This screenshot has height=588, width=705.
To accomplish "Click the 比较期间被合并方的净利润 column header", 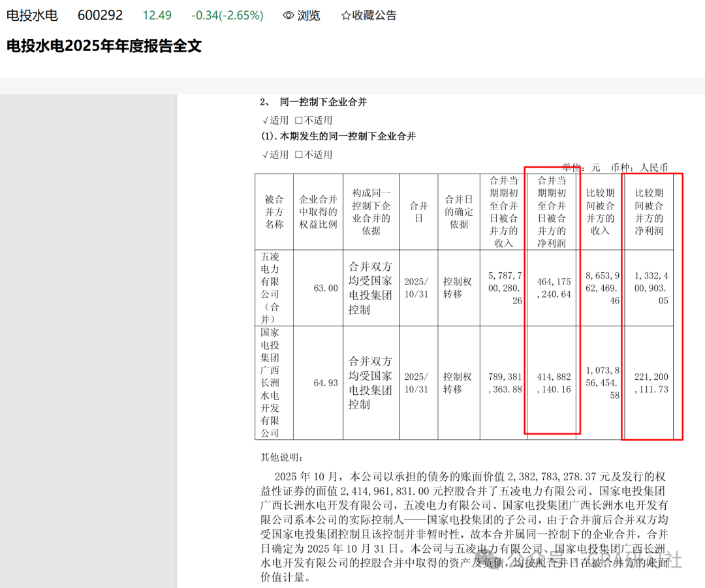I will coord(649,211).
